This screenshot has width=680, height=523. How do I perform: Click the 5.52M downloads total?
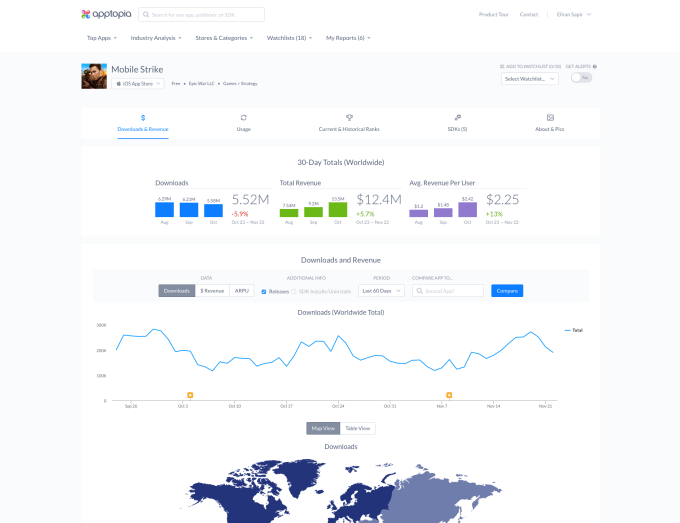[x=251, y=199]
